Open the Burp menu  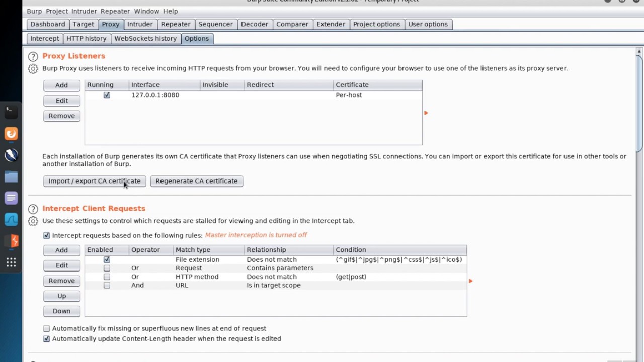click(x=34, y=11)
